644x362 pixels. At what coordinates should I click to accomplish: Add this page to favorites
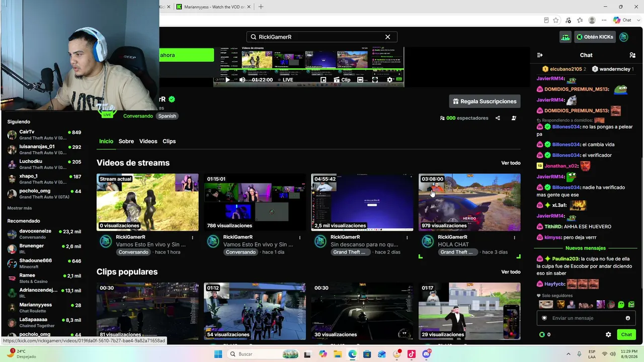556,20
